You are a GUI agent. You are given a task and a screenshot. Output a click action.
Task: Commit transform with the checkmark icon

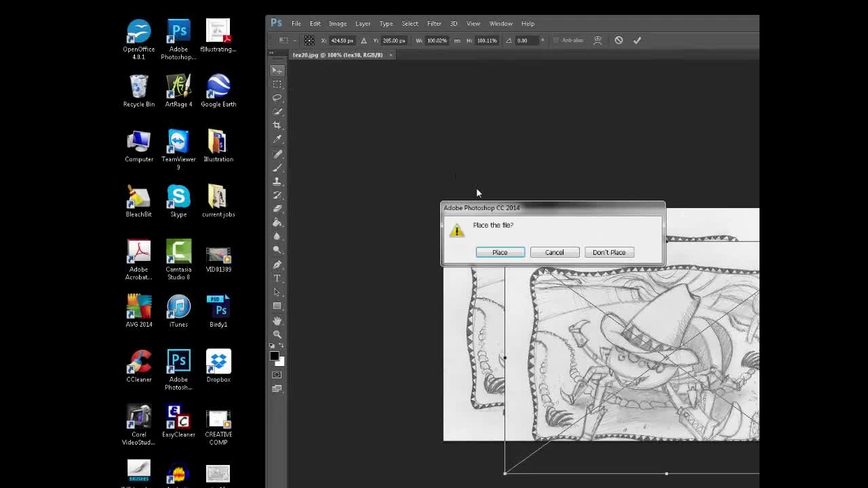[637, 40]
